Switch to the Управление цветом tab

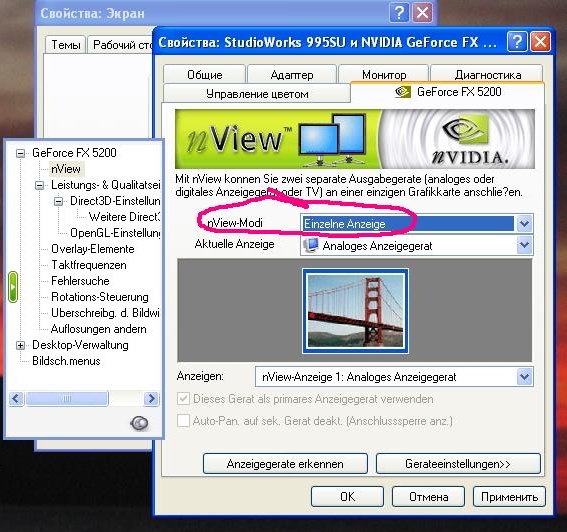point(257,94)
